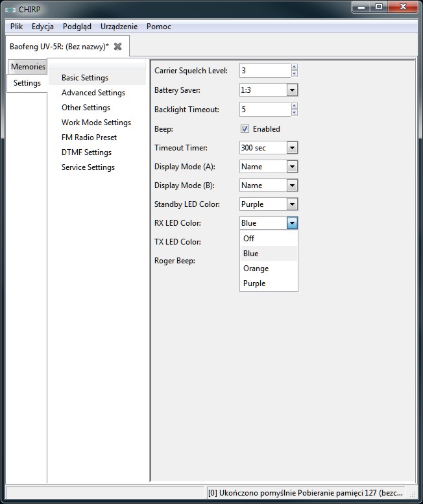Click the Backlight Timeout field
The image size is (423, 504).
tap(265, 109)
